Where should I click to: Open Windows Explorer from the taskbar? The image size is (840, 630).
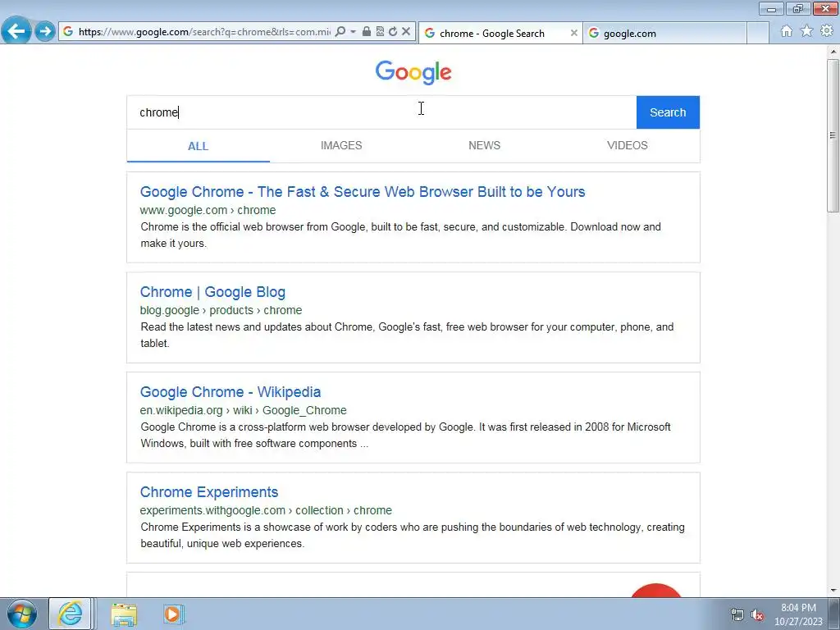[x=124, y=614]
